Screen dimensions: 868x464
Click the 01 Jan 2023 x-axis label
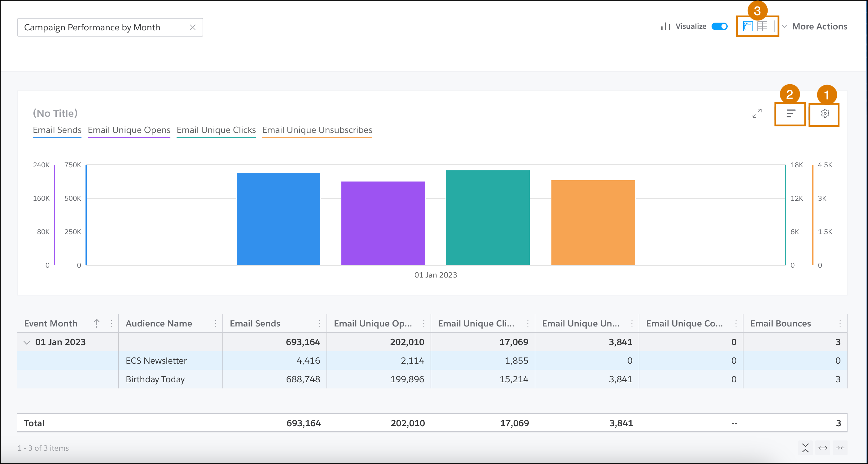point(435,275)
